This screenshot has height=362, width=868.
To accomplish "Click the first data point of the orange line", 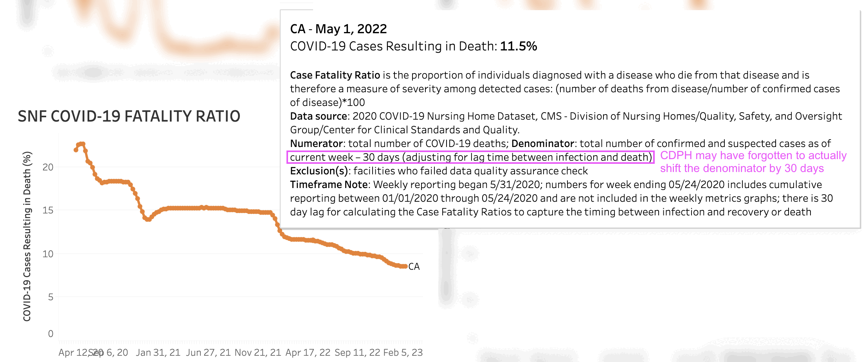I will [x=76, y=150].
